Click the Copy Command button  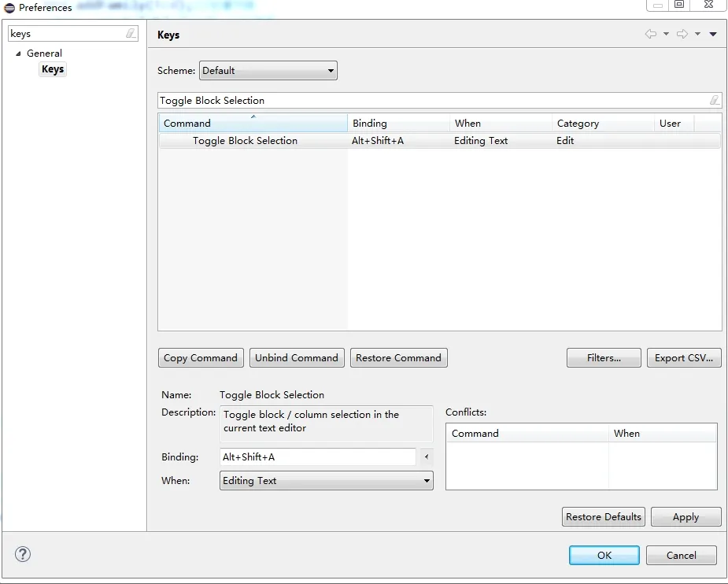(201, 358)
